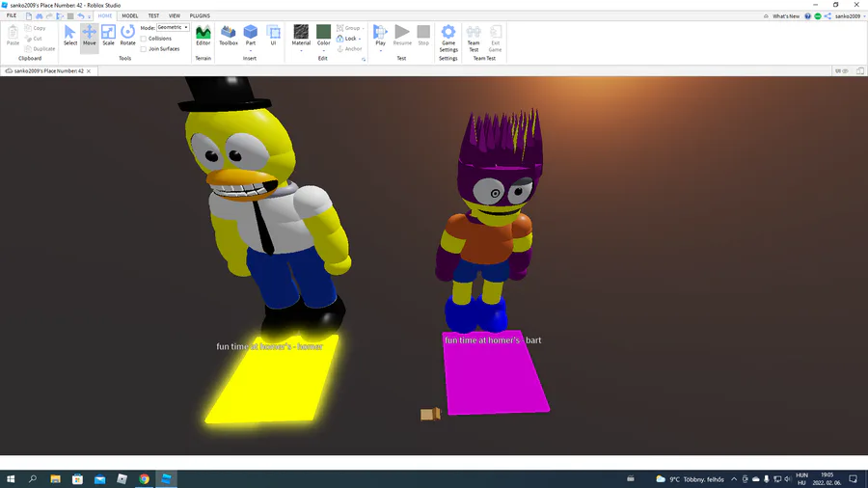Expand the Material dropdown arrow
Viewport: 868px width, 488px height.
click(301, 51)
